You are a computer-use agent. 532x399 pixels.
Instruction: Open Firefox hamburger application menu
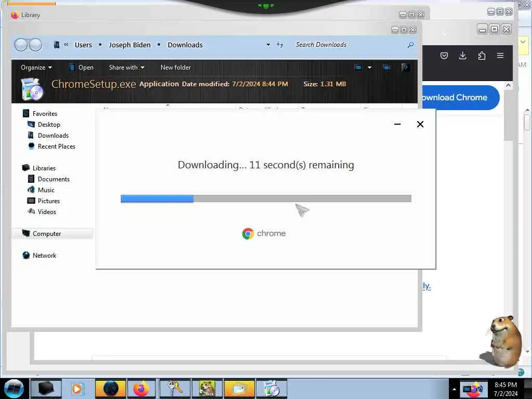click(500, 56)
